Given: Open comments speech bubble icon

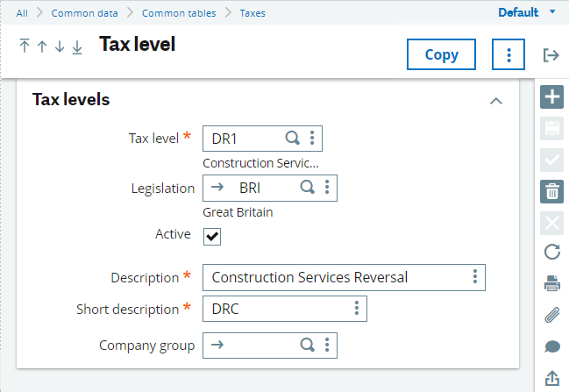Looking at the screenshot, I should click(552, 346).
